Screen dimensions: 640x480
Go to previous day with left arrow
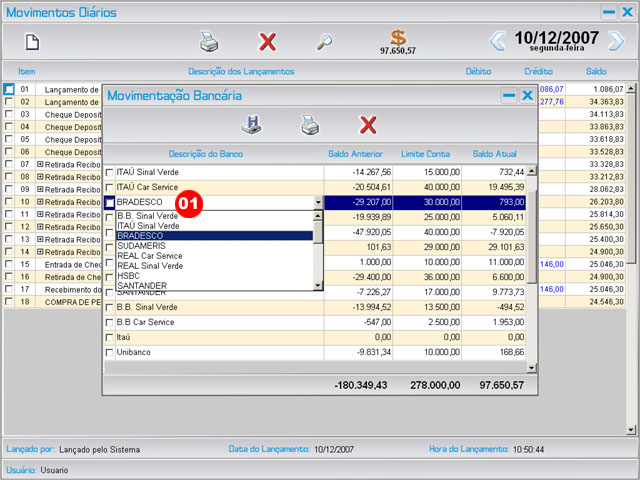pyautogui.click(x=497, y=41)
